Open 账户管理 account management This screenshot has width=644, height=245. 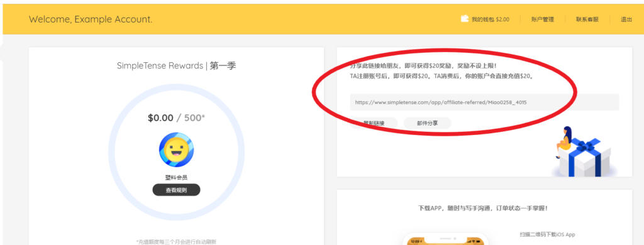[x=543, y=19]
